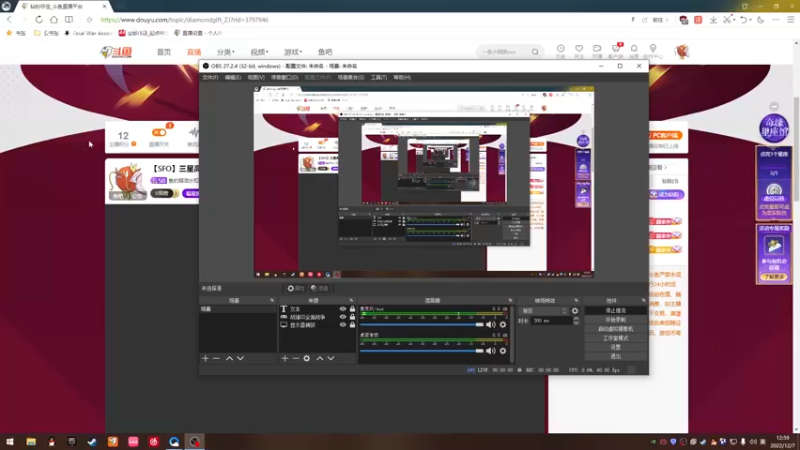The image size is (800, 450).
Task: Move the scene up in the Scenes panel
Action: [x=230, y=359]
